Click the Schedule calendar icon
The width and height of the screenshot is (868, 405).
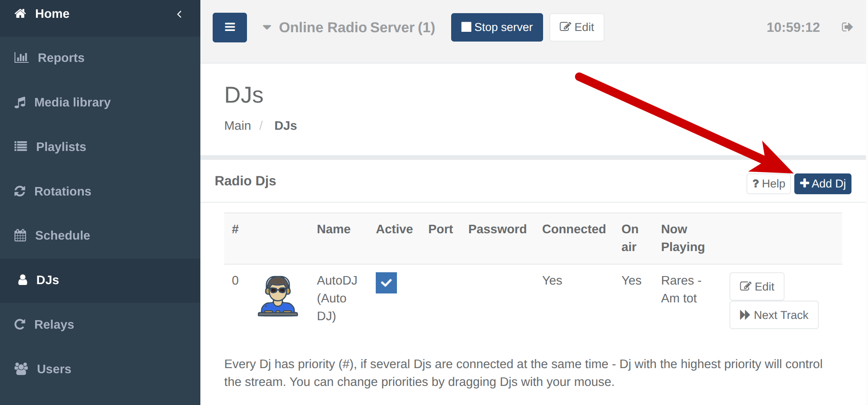click(20, 235)
